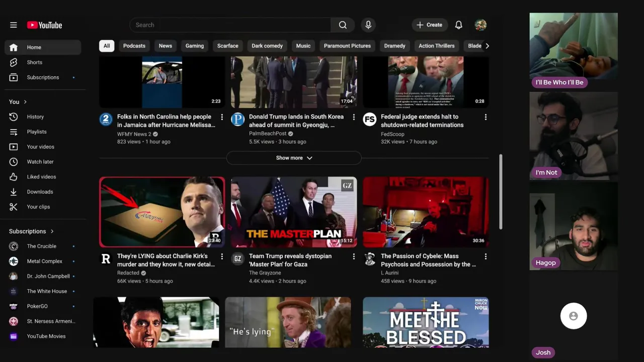This screenshot has height=362, width=644.
Task: Open options menu for Passion of Cybele video
Action: point(486,256)
